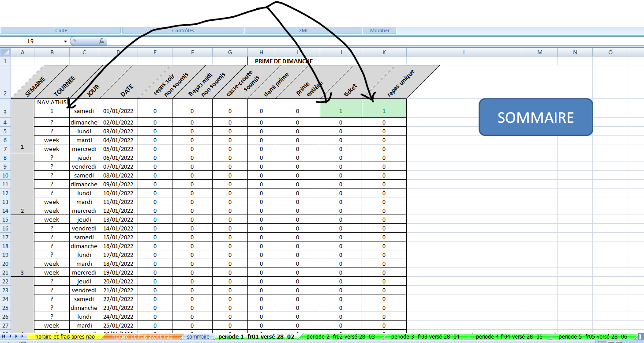Click in the formula bar input
Viewport: 644px width, 343px height.
point(353,41)
